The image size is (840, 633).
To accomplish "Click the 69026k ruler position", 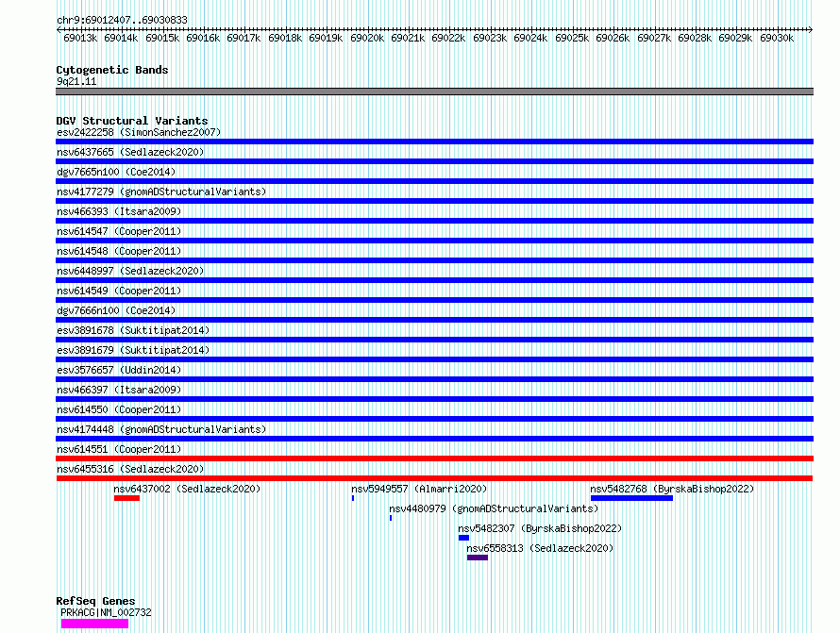I will [613, 38].
